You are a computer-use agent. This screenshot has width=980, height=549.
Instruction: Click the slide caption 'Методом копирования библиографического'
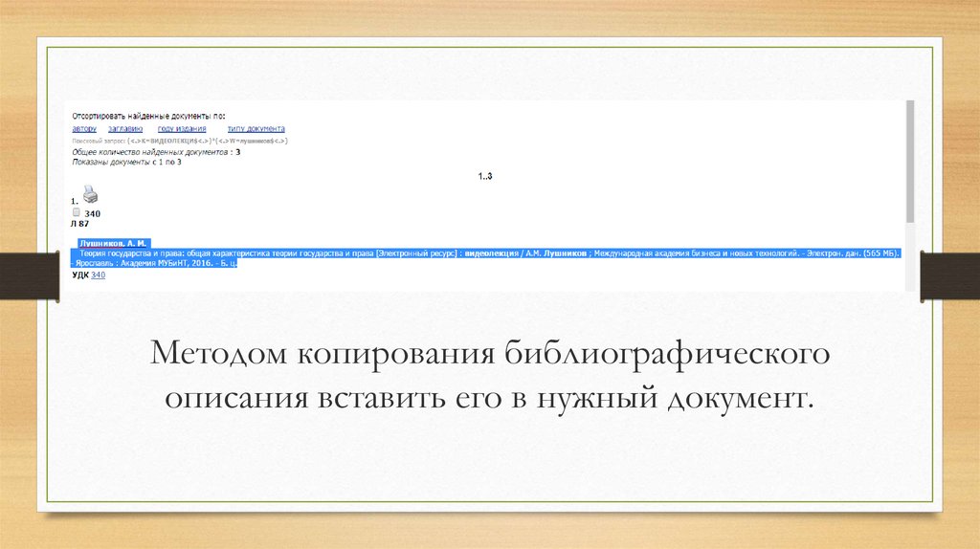pos(488,354)
